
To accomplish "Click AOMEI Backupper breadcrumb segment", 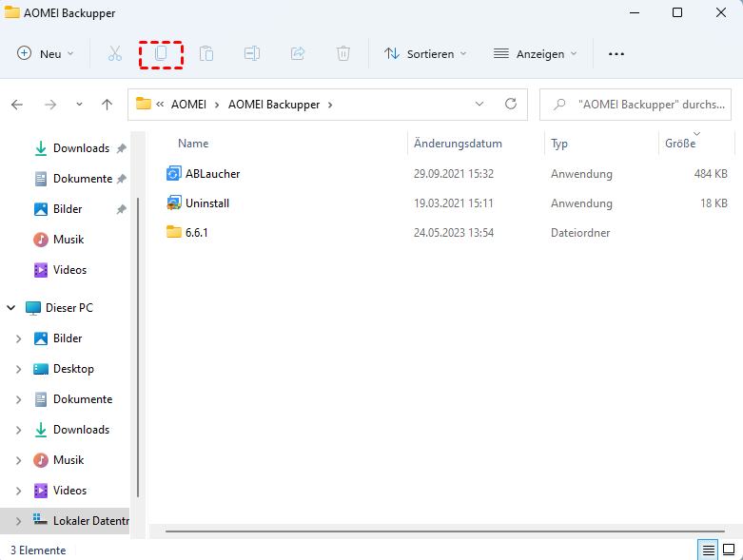I will pyautogui.click(x=274, y=105).
